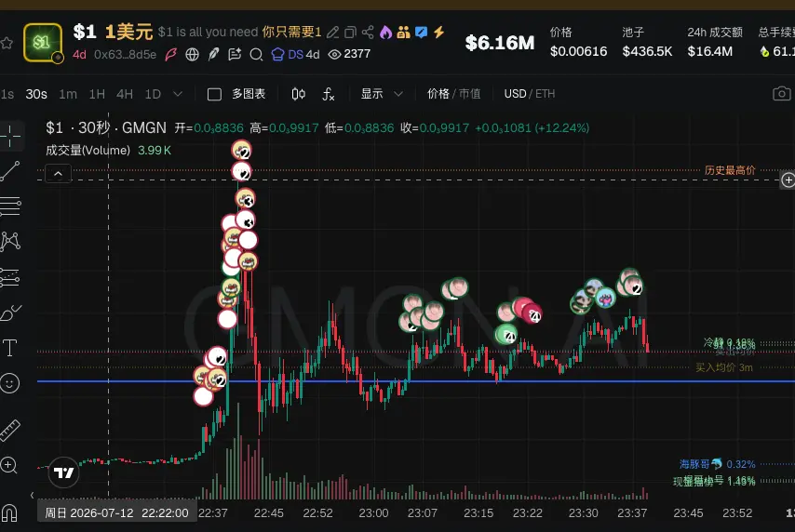
Task: Click the TradingView logo on chart
Action: click(x=64, y=472)
